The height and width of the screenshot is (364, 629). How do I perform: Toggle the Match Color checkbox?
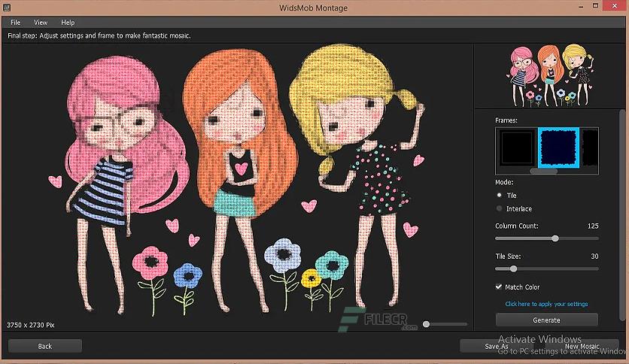499,287
